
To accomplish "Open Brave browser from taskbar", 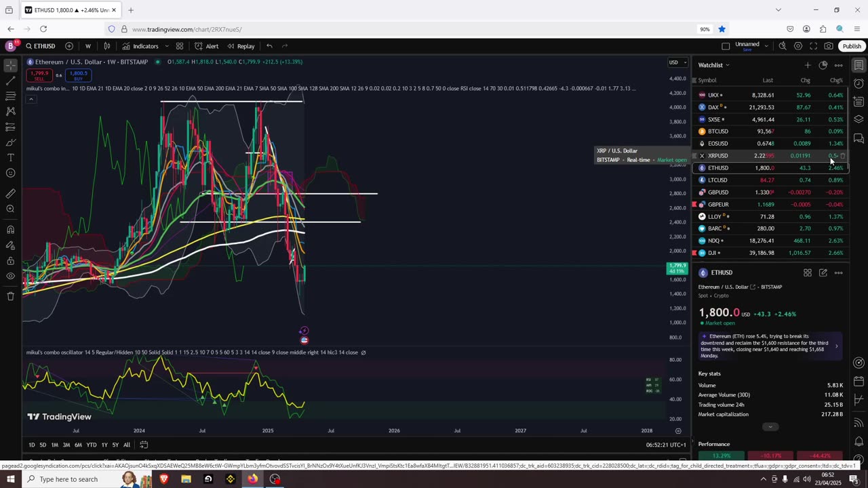I will (163, 479).
